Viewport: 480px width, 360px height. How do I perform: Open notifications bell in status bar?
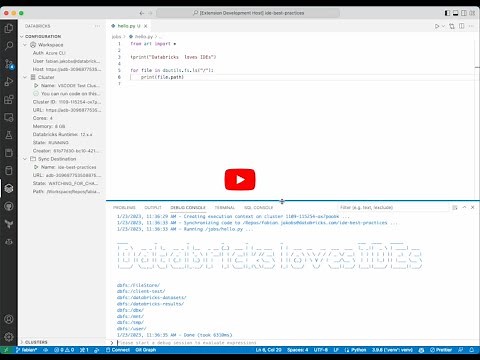click(x=472, y=350)
